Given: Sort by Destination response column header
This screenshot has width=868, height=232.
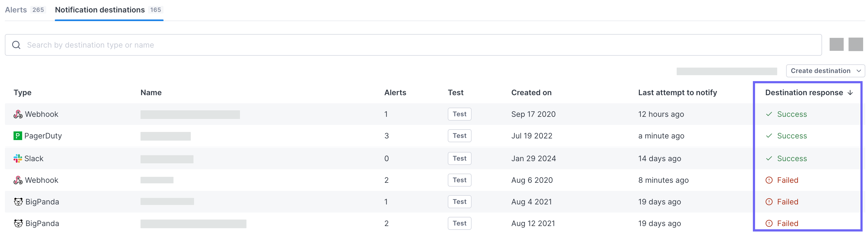Looking at the screenshot, I should pos(804,92).
